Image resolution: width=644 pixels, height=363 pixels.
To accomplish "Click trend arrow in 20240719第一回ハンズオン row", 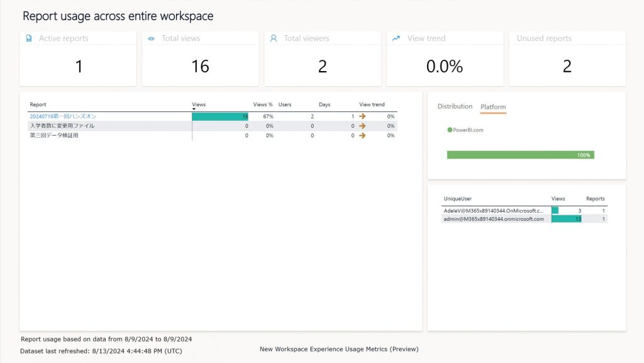I will click(x=362, y=116).
